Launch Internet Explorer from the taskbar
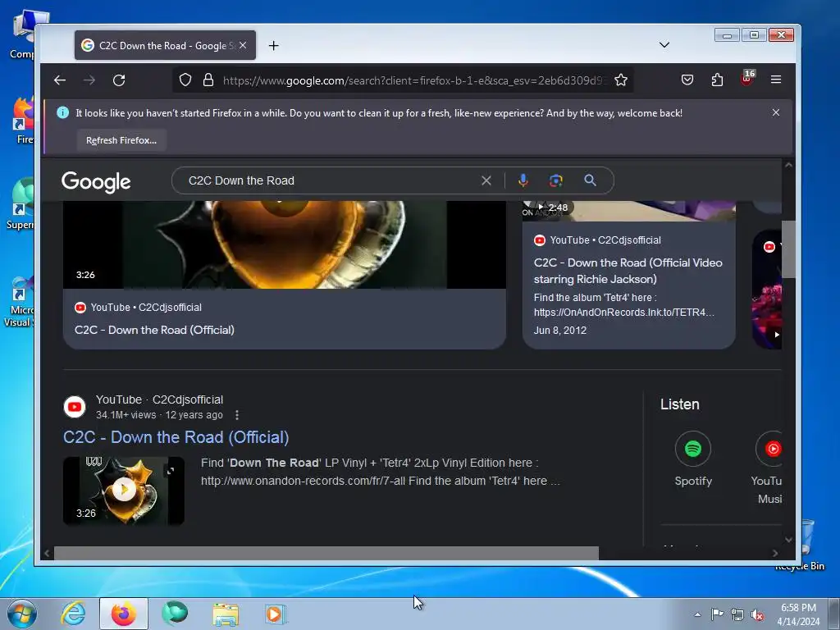840x630 pixels. point(73,614)
